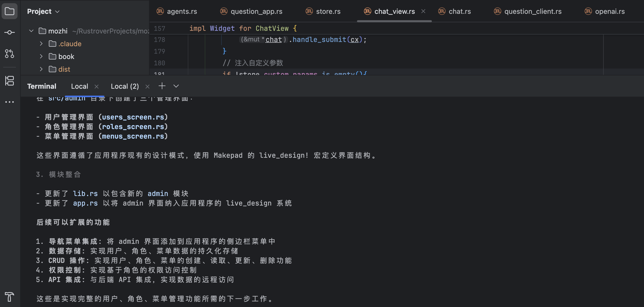
Task: Expand the .claude folder
Action: (x=41, y=44)
